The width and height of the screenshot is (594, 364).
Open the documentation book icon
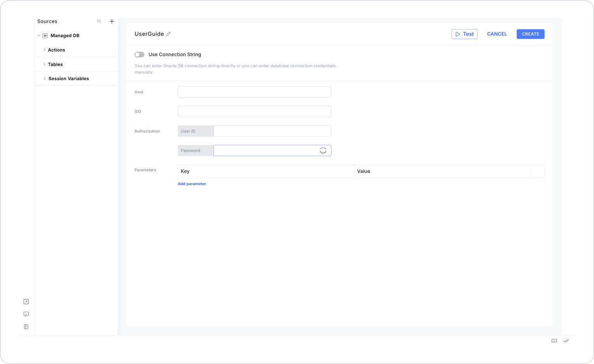click(x=26, y=327)
